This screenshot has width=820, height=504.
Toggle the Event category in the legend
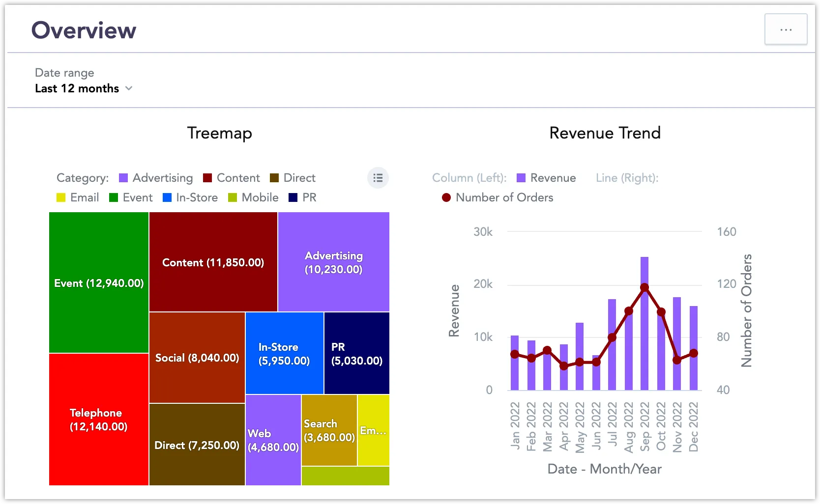coord(113,197)
